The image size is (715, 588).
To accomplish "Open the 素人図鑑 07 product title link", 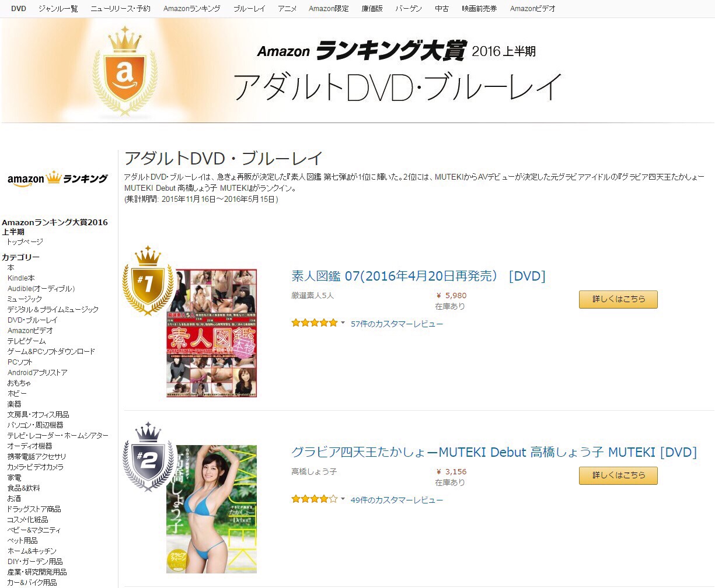I will [418, 276].
